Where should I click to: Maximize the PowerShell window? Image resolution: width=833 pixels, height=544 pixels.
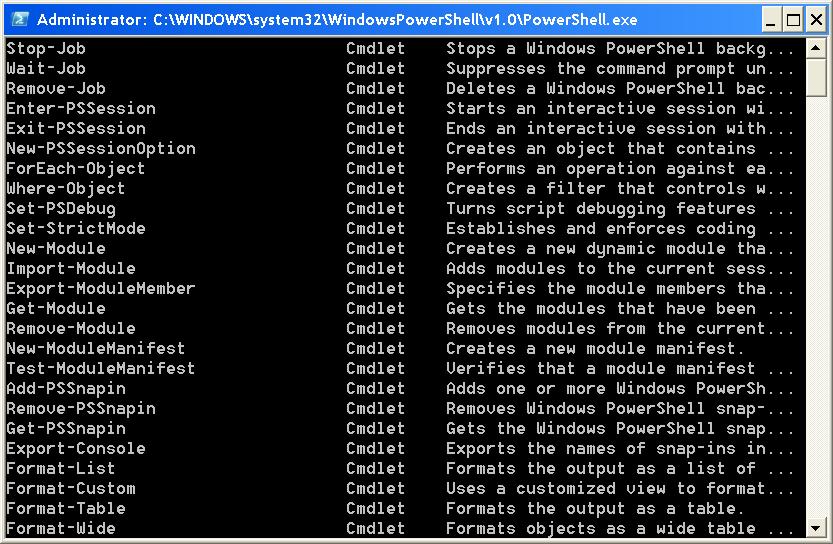point(793,20)
